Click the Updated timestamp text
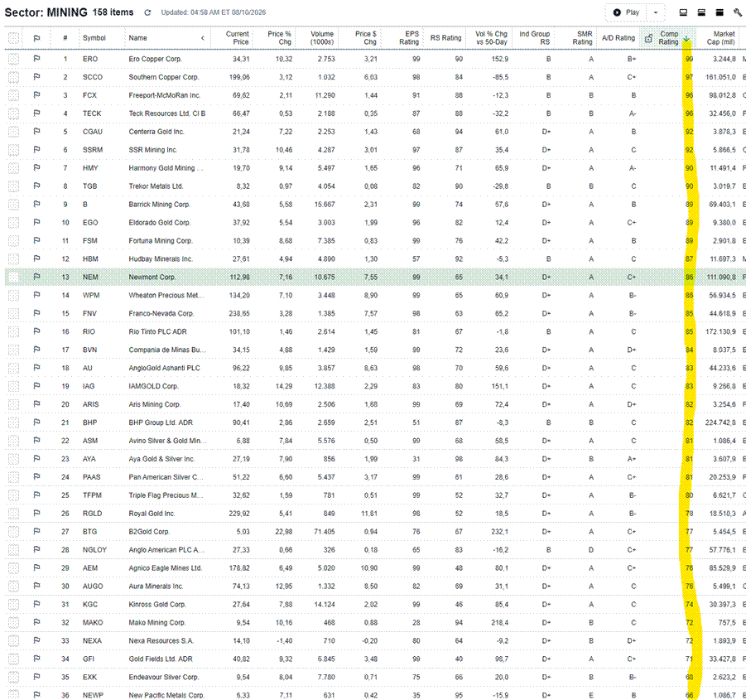The width and height of the screenshot is (746, 700). 213,12
